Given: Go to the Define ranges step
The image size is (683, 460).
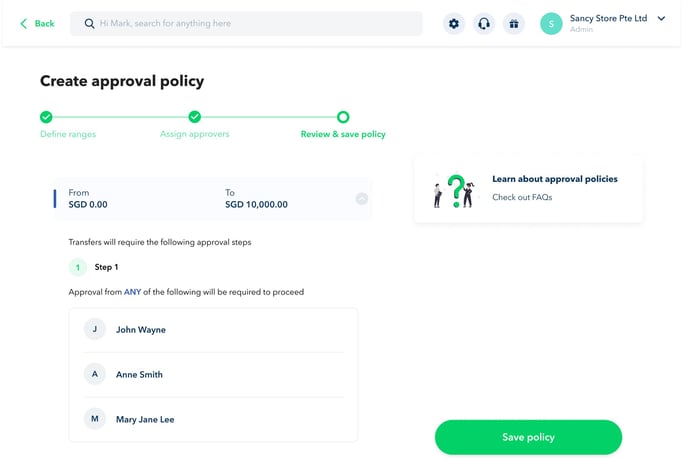Looking at the screenshot, I should click(x=47, y=117).
